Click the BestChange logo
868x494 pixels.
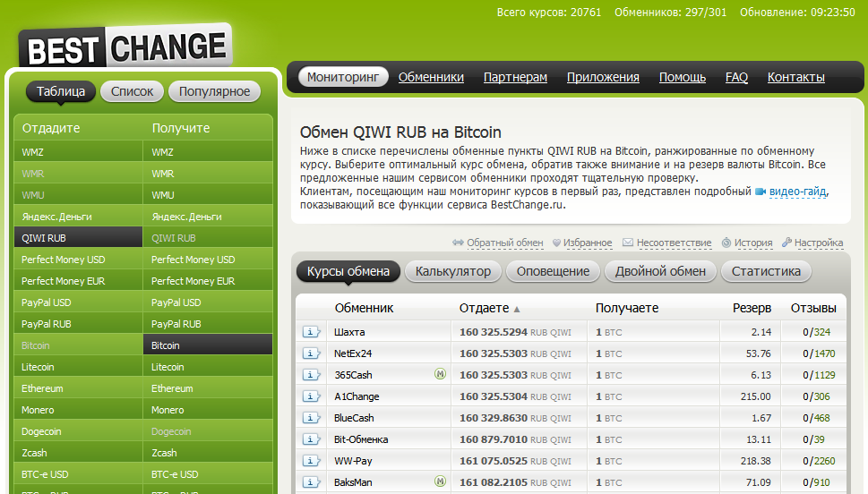tap(125, 47)
